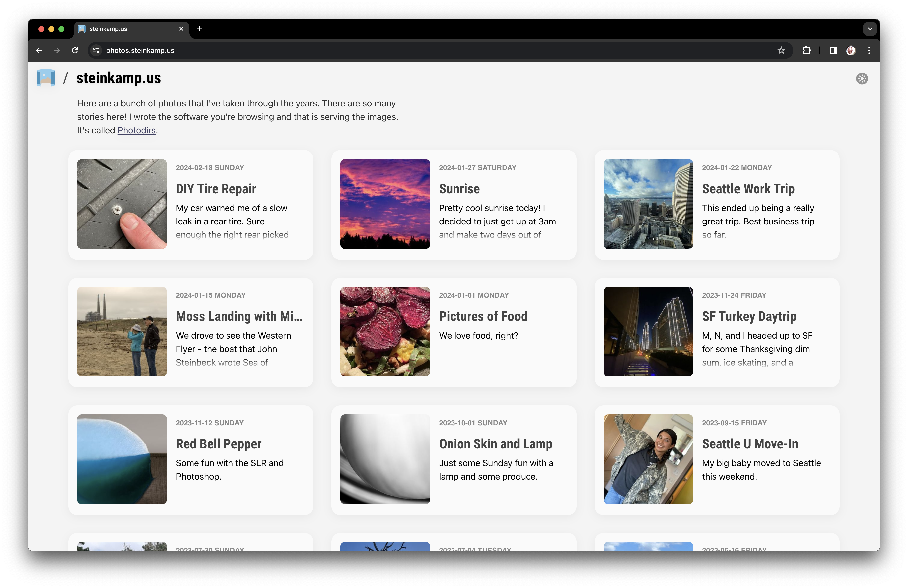View site information icon in address bar
The image size is (908, 588).
(x=96, y=50)
